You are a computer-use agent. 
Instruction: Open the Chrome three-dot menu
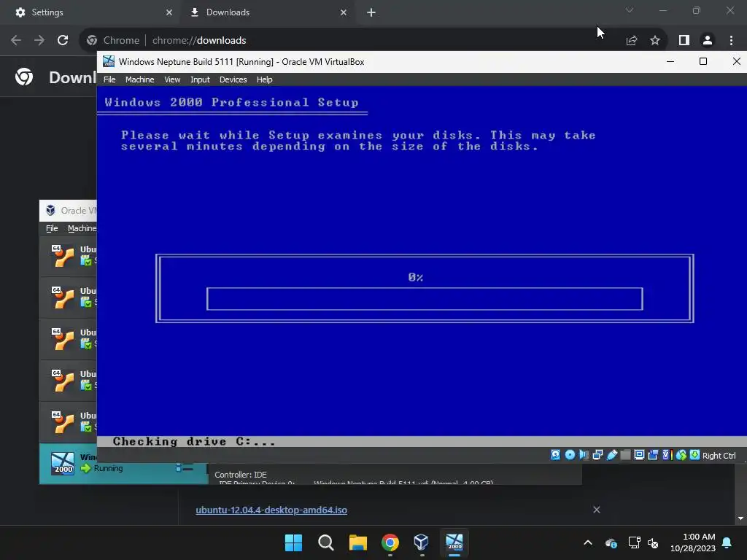731,40
